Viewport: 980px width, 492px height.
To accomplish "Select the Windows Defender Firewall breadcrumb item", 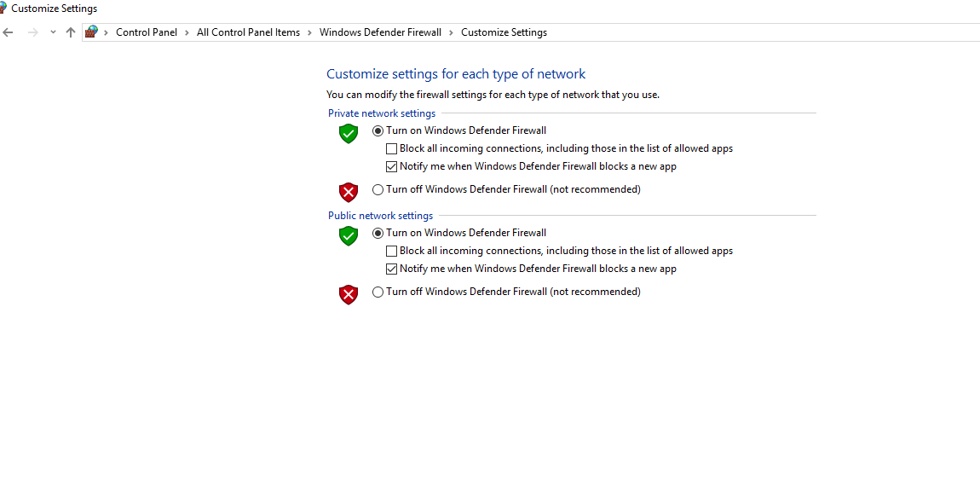I will click(380, 32).
